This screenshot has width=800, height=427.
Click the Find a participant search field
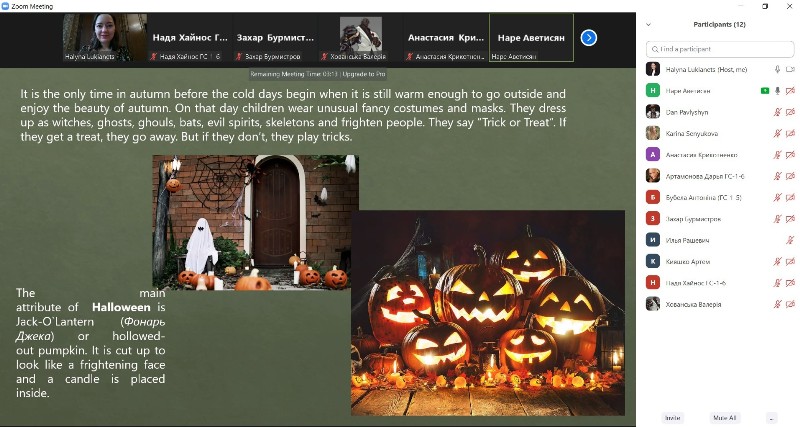tap(720, 49)
